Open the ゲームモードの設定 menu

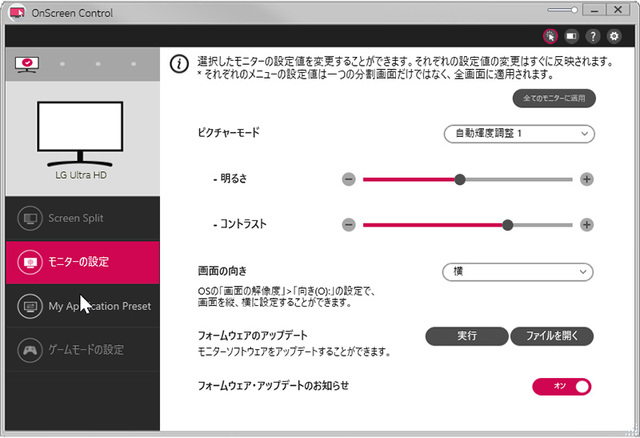pyautogui.click(x=82, y=350)
